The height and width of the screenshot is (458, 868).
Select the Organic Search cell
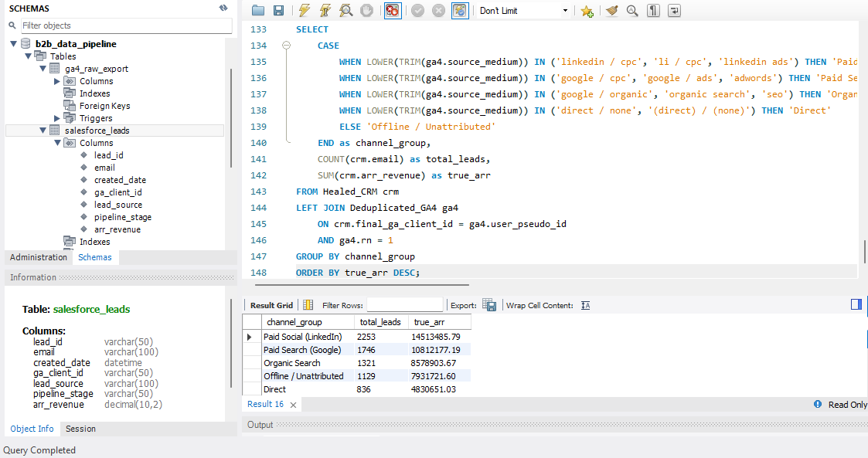click(308, 363)
